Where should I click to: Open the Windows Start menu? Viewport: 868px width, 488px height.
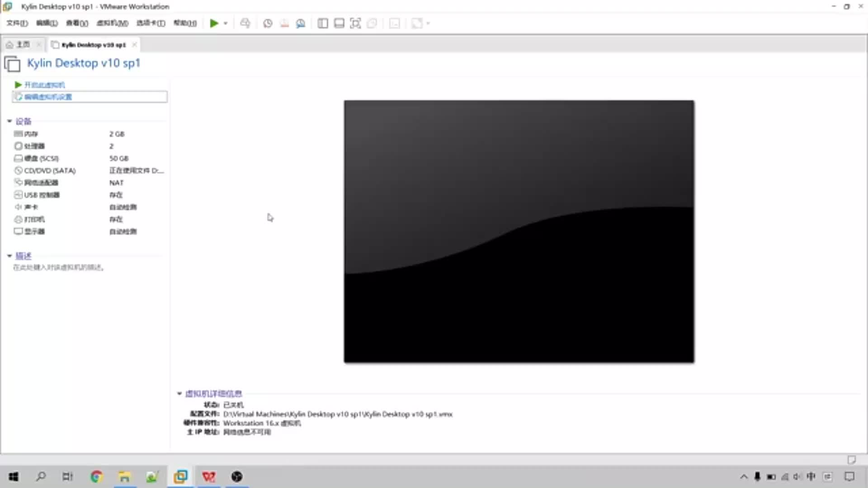click(x=14, y=476)
